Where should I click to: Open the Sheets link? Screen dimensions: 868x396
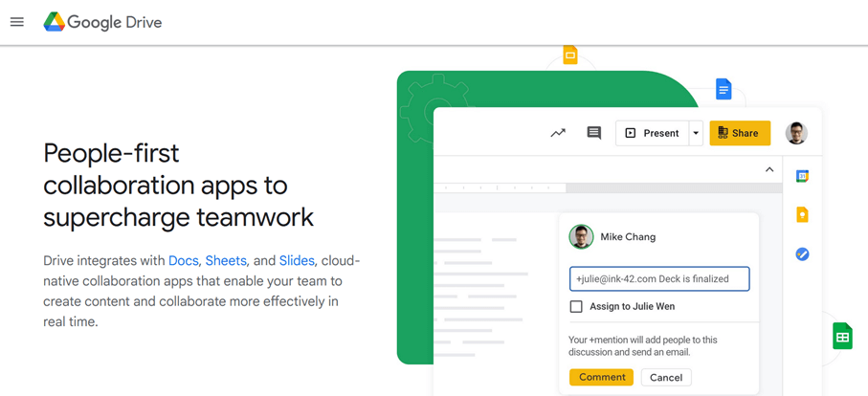point(226,260)
